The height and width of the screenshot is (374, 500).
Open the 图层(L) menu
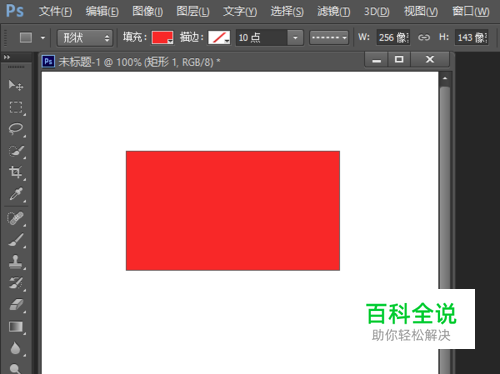[x=193, y=12]
